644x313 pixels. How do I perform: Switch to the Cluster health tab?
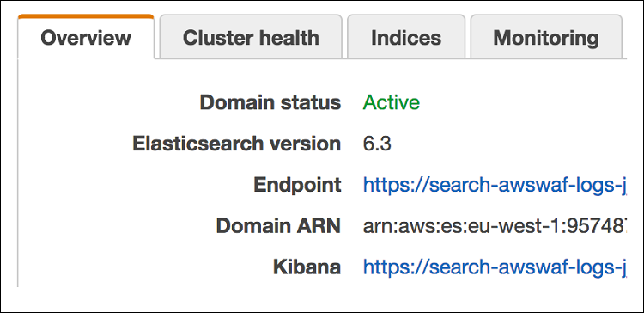click(251, 38)
